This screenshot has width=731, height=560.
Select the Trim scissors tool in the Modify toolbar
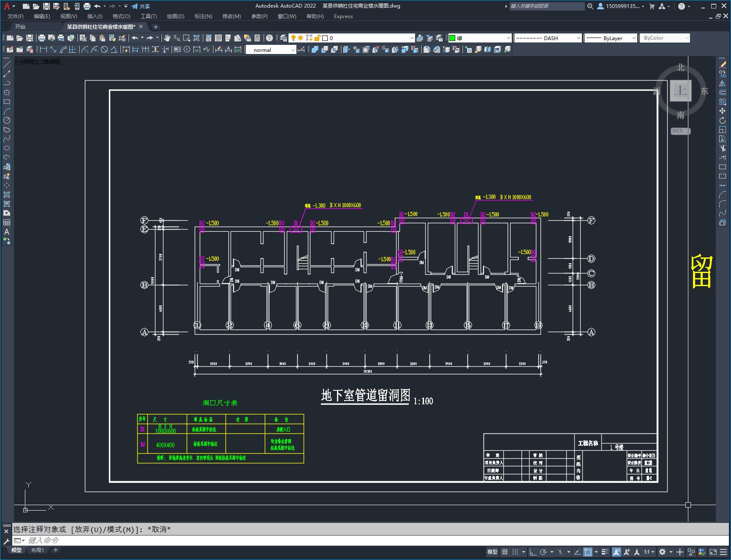[x=723, y=148]
